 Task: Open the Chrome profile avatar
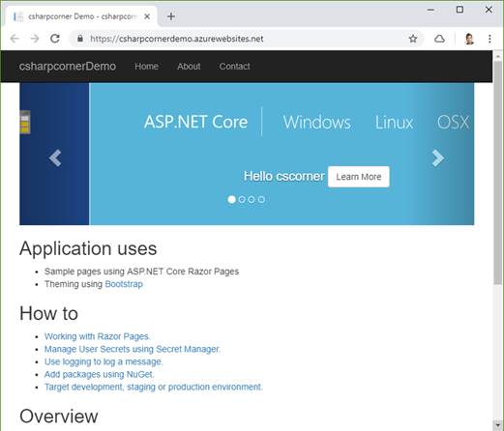pos(469,39)
